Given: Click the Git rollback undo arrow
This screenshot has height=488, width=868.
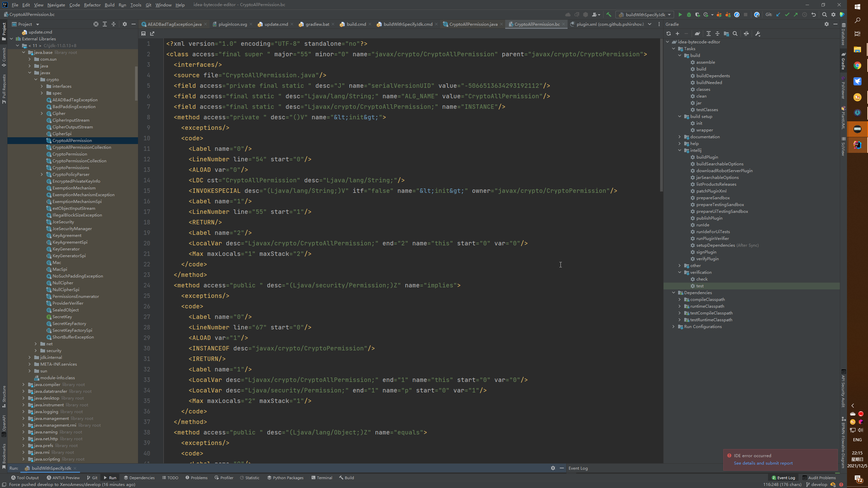Looking at the screenshot, I should coord(813,15).
